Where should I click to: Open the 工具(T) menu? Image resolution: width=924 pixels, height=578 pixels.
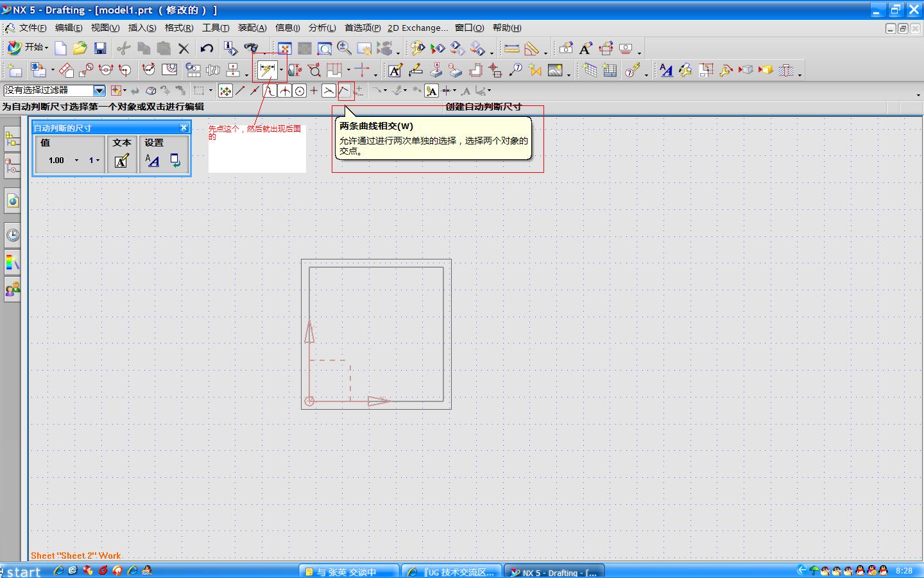point(216,28)
